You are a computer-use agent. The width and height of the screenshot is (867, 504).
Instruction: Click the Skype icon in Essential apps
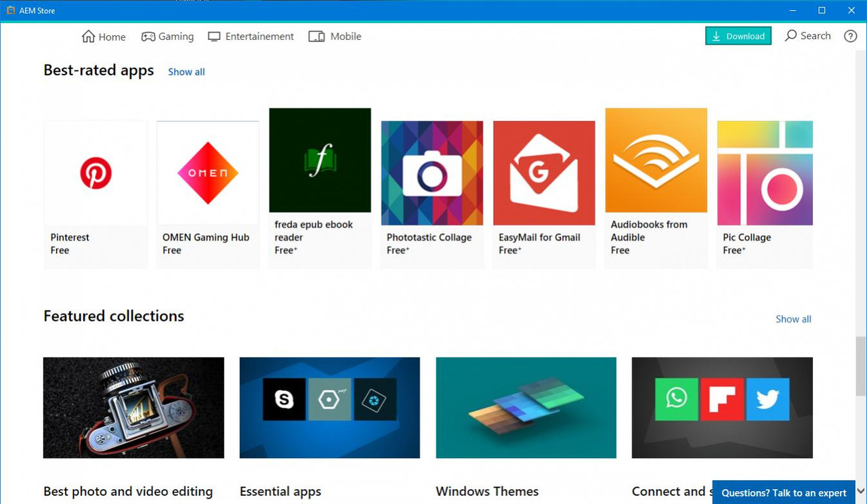[x=284, y=399]
